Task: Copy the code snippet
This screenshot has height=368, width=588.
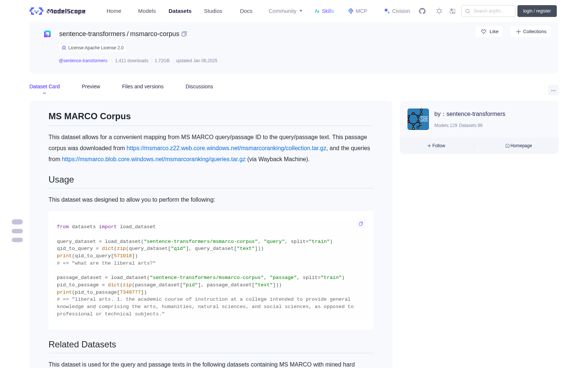Action: tap(361, 224)
